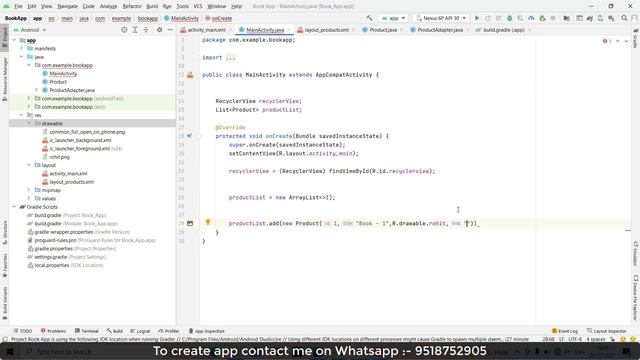Click the UTF-8 encoding status entry
This screenshot has height=360, width=640.
click(x=575, y=339)
